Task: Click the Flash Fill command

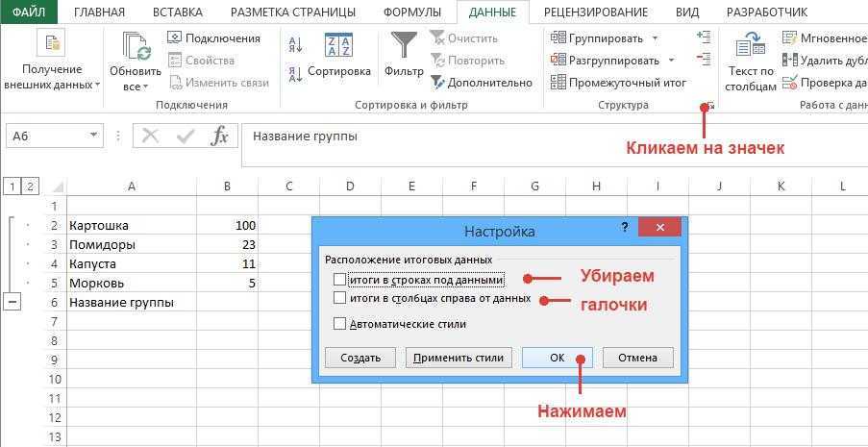Action: (x=825, y=38)
